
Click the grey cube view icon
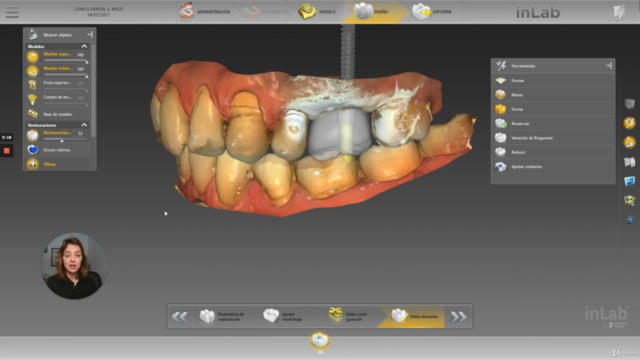tap(629, 104)
